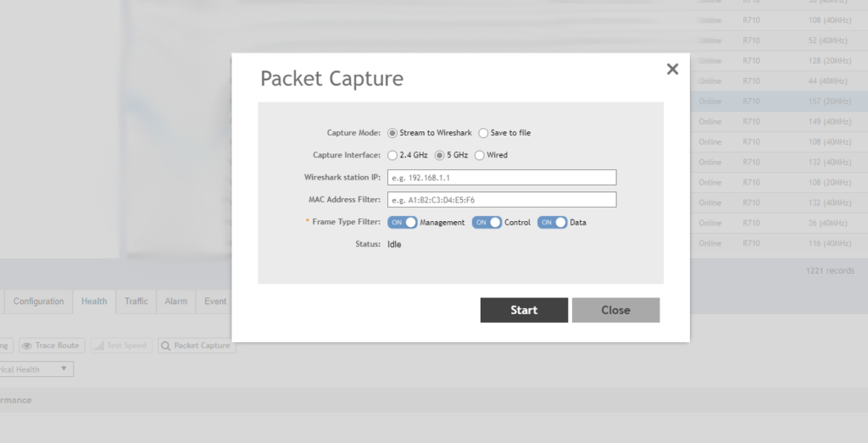Image resolution: width=868 pixels, height=443 pixels.
Task: Open the Packet Capture button in the background
Action: [x=197, y=346]
